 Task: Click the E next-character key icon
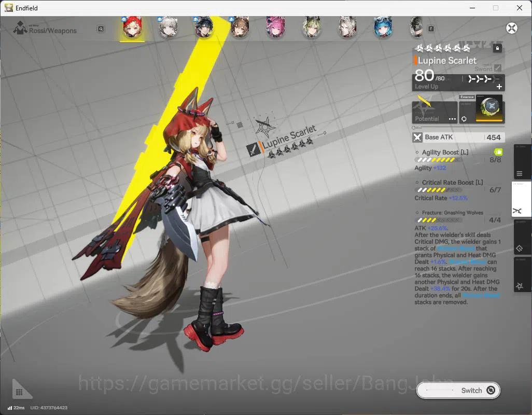431,29
